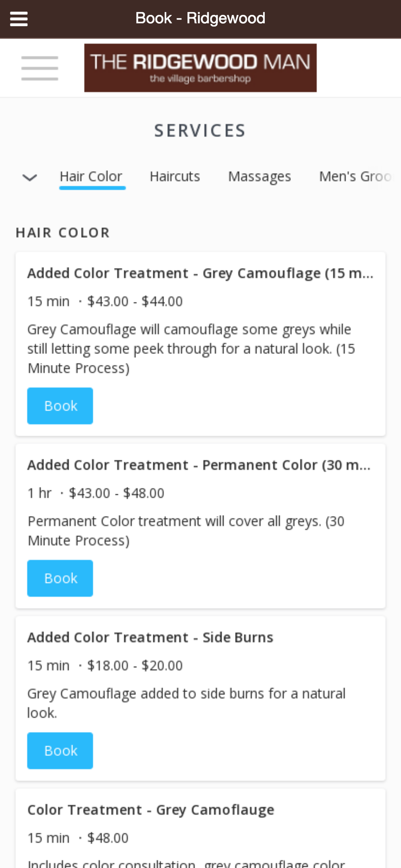Click the Grey Camouflage description text
Viewport: 401px width, 868px height.
click(191, 349)
